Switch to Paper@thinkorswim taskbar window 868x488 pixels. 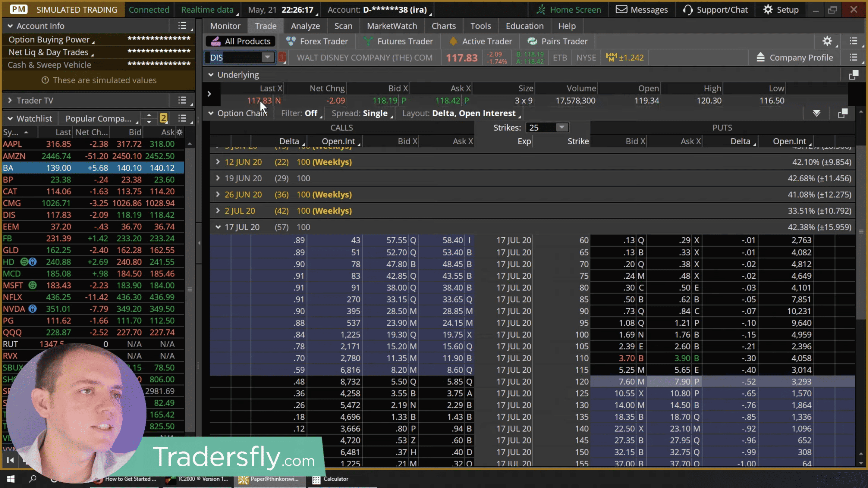(269, 479)
